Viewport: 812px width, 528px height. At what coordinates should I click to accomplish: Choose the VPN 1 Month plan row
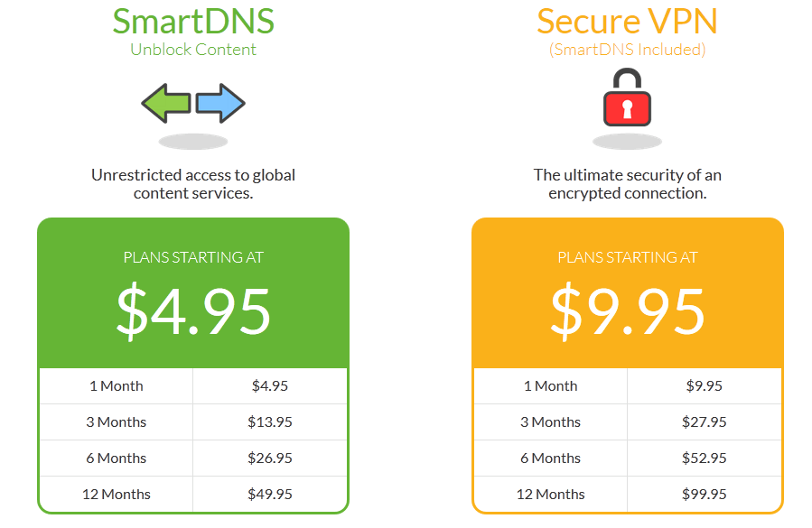tap(627, 386)
